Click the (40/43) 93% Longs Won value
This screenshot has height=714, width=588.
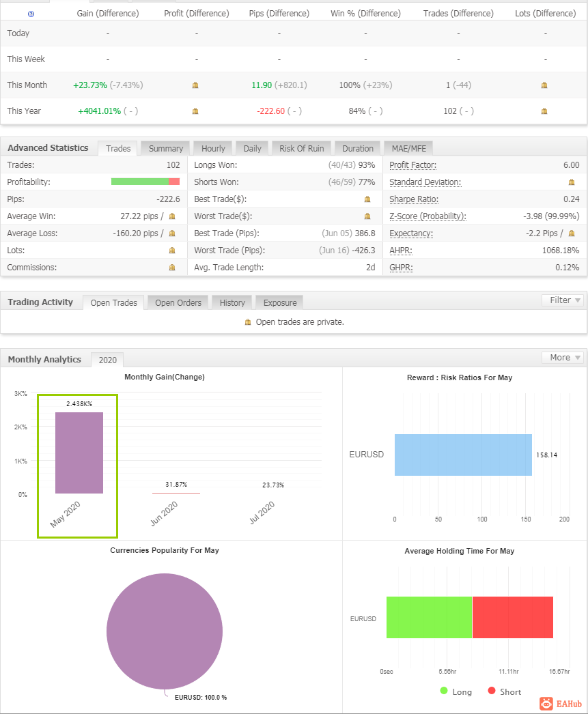pos(352,165)
